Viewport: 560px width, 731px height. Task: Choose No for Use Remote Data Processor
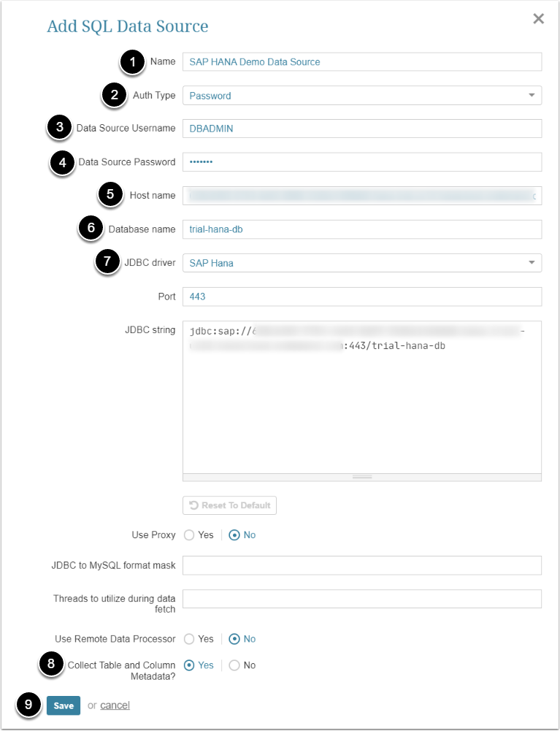coord(234,639)
